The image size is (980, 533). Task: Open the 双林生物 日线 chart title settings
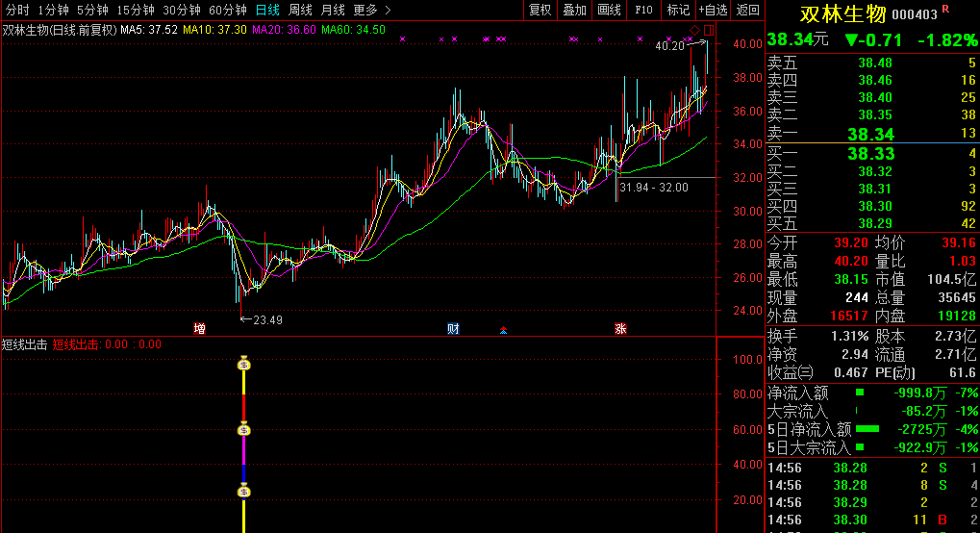59,30
